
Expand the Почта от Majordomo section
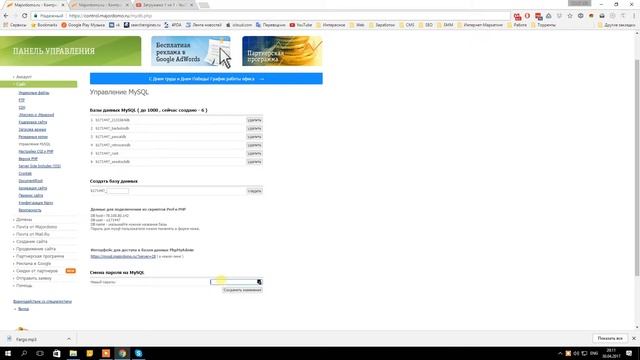pos(36,227)
